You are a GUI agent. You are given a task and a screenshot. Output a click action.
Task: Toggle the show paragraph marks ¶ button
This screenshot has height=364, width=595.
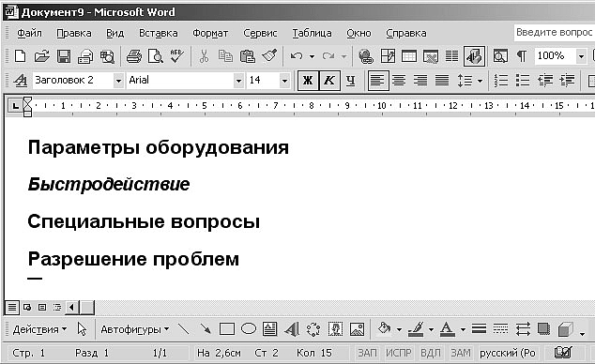click(x=522, y=56)
